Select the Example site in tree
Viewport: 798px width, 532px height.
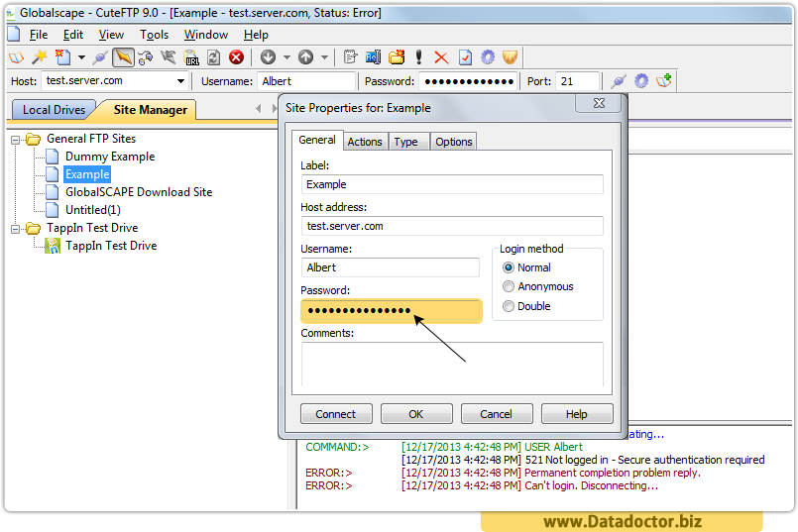tap(87, 174)
